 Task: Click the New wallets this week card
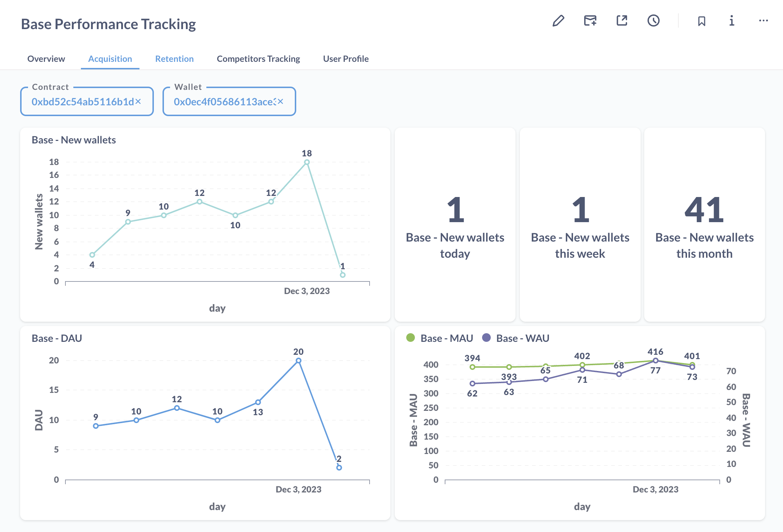tap(580, 225)
